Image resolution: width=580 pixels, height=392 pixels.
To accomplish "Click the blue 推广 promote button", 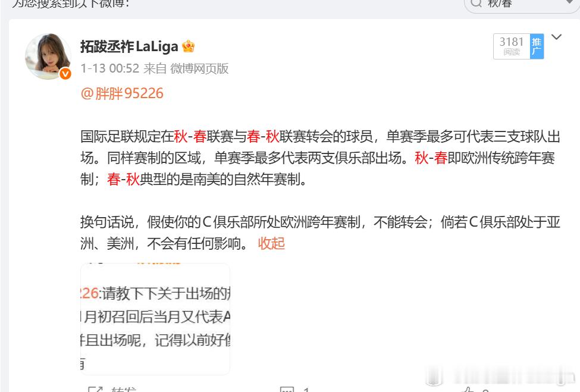I will [x=537, y=46].
